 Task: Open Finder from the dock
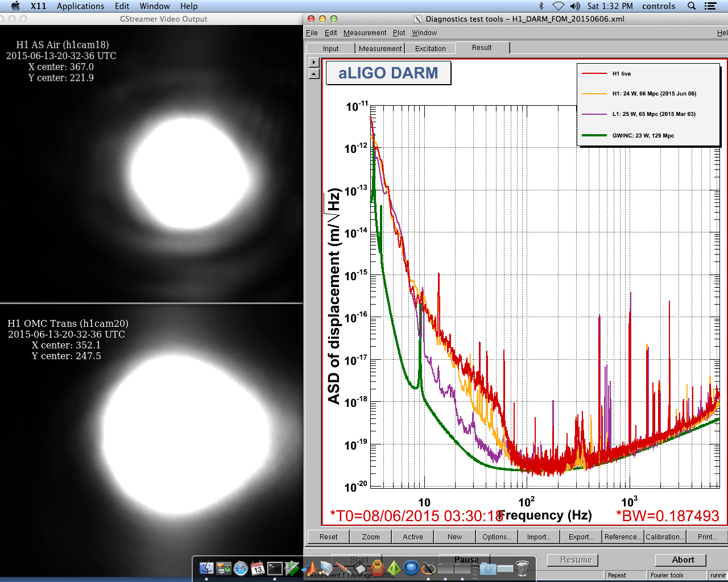206,568
